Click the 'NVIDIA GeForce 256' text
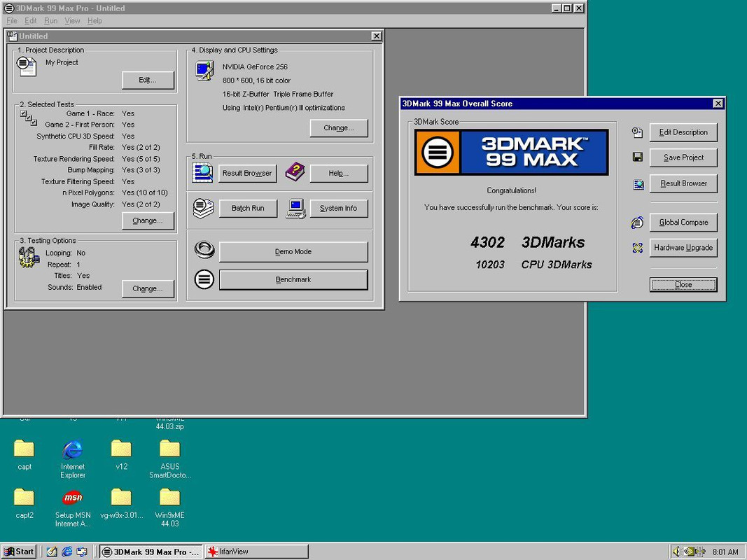Image resolution: width=747 pixels, height=560 pixels. tap(255, 67)
